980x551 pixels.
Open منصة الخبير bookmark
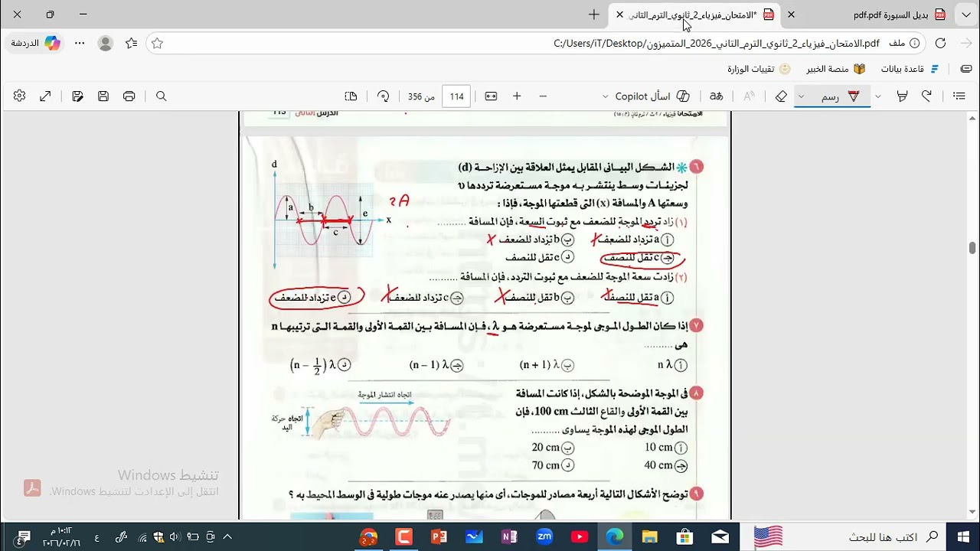point(835,69)
